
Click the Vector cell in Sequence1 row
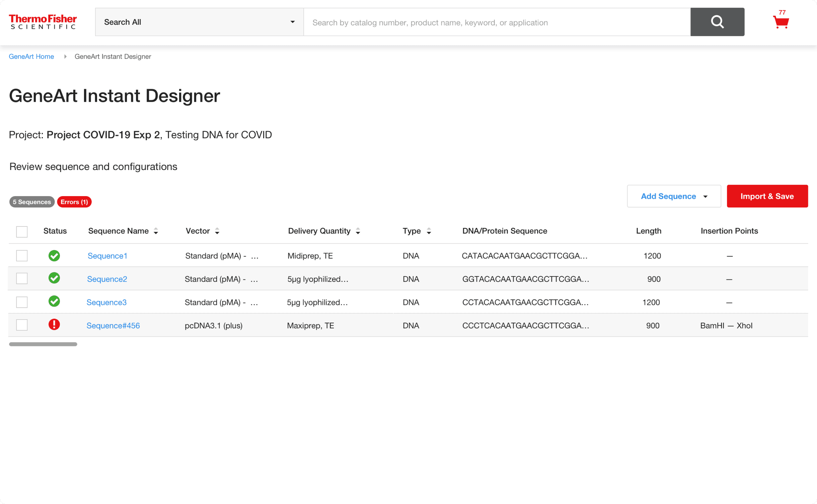click(222, 256)
